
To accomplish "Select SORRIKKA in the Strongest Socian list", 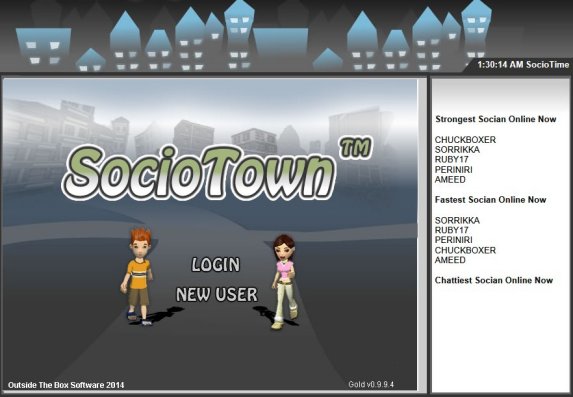I will (x=457, y=150).
